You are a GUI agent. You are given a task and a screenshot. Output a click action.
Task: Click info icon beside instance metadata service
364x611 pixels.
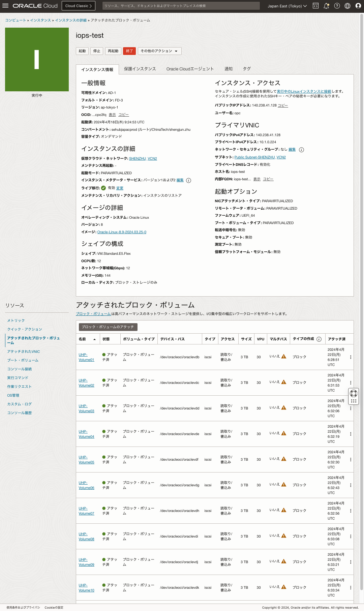(189, 180)
